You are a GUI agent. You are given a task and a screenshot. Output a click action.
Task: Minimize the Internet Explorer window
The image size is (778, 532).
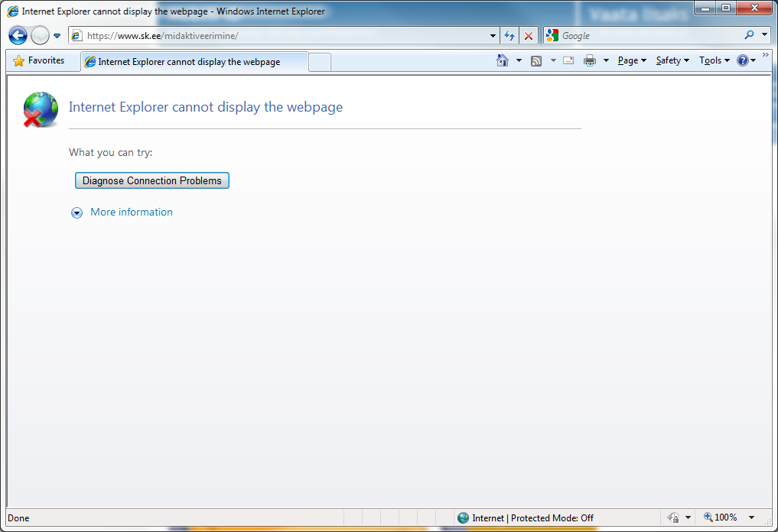coord(705,8)
